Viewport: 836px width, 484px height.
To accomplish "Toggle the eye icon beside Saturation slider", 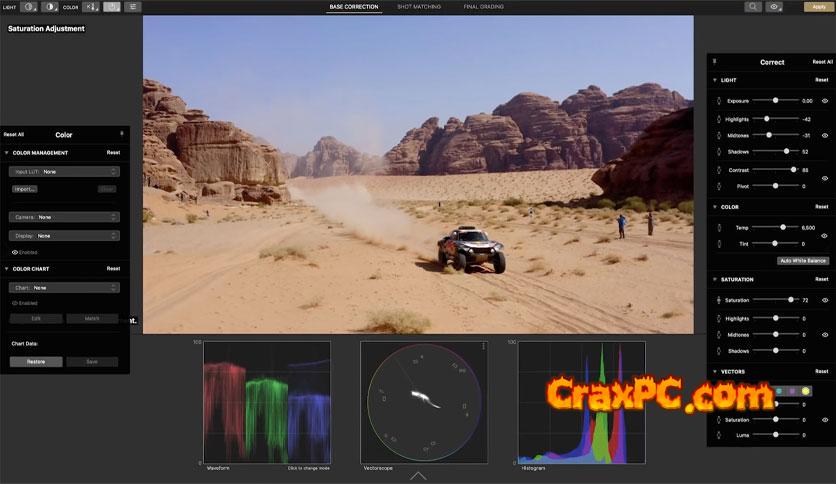I will click(825, 300).
